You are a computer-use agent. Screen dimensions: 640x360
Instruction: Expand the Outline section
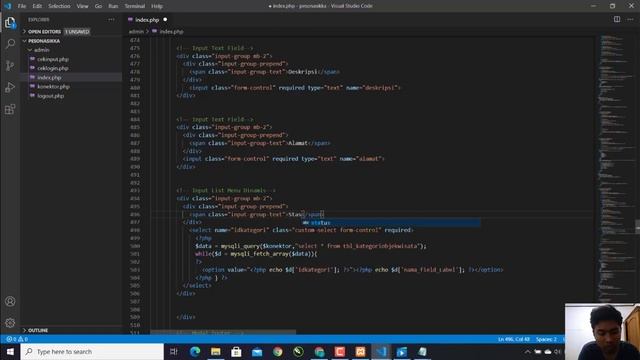pyautogui.click(x=38, y=330)
